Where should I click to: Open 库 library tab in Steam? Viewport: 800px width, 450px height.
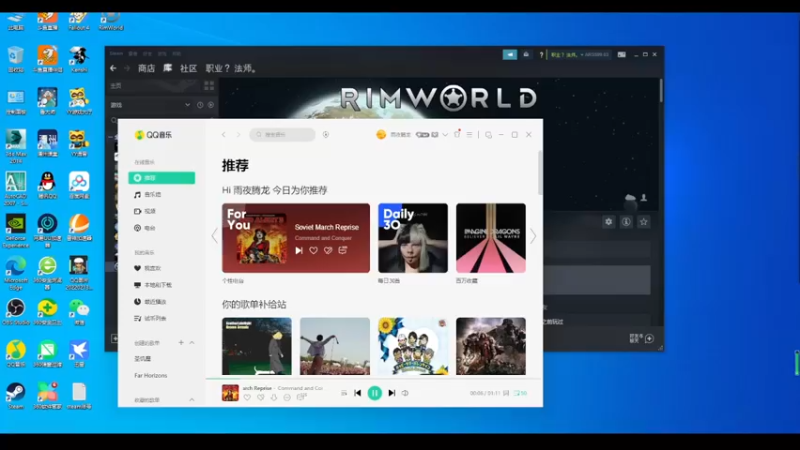[167, 68]
